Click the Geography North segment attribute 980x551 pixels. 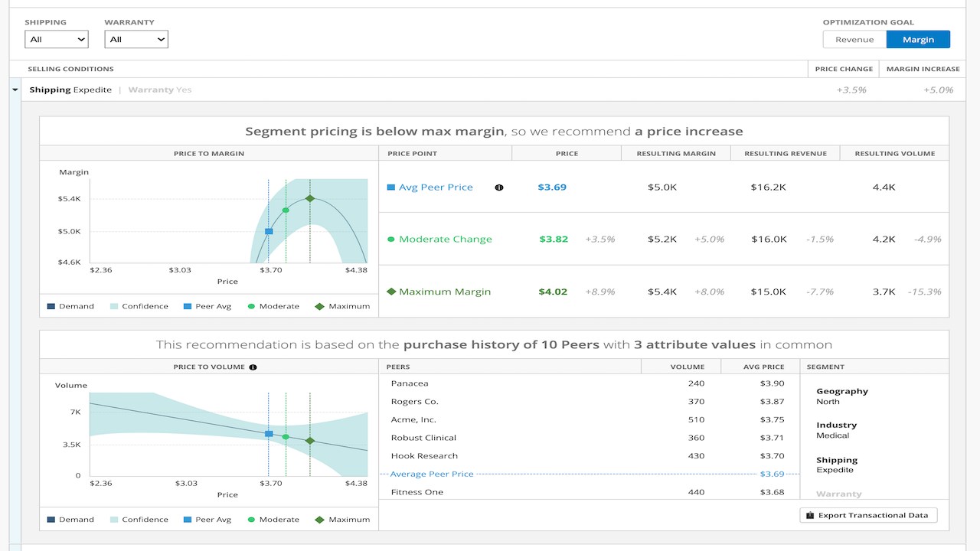click(x=842, y=396)
